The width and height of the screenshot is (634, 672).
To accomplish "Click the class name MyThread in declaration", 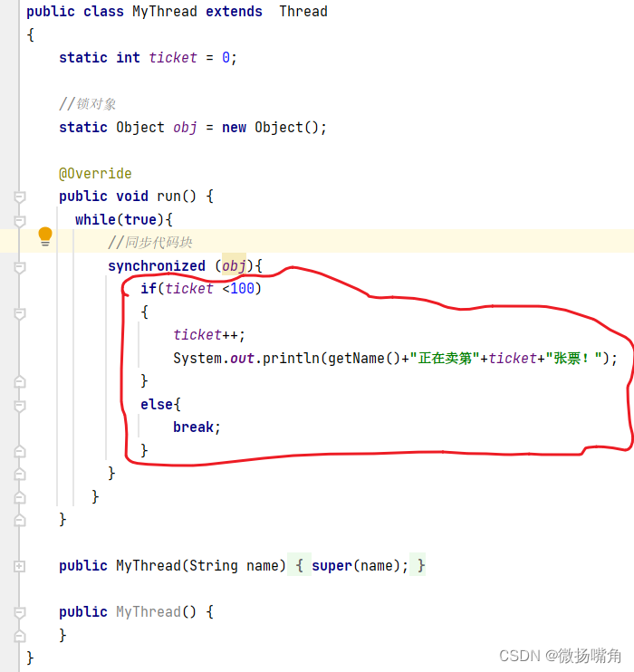I will [165, 12].
